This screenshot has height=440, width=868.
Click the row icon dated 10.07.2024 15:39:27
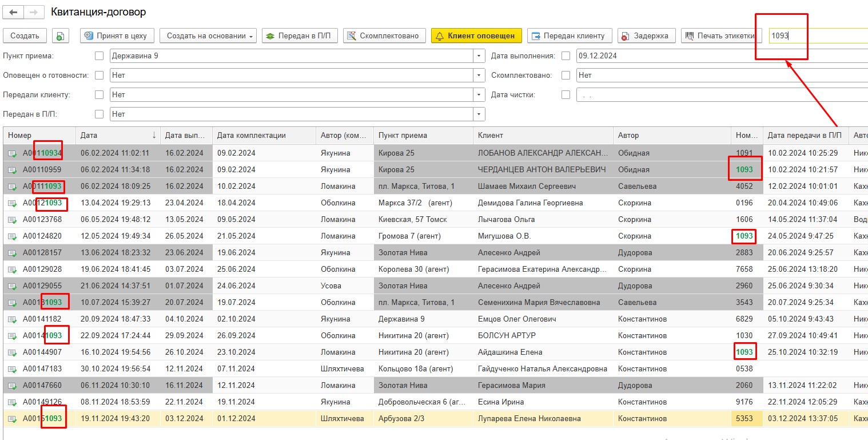[x=12, y=303]
